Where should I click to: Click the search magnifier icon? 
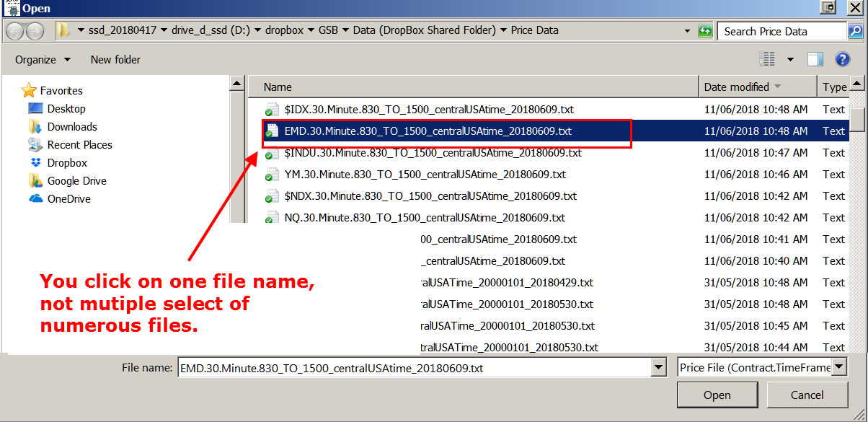tap(854, 31)
